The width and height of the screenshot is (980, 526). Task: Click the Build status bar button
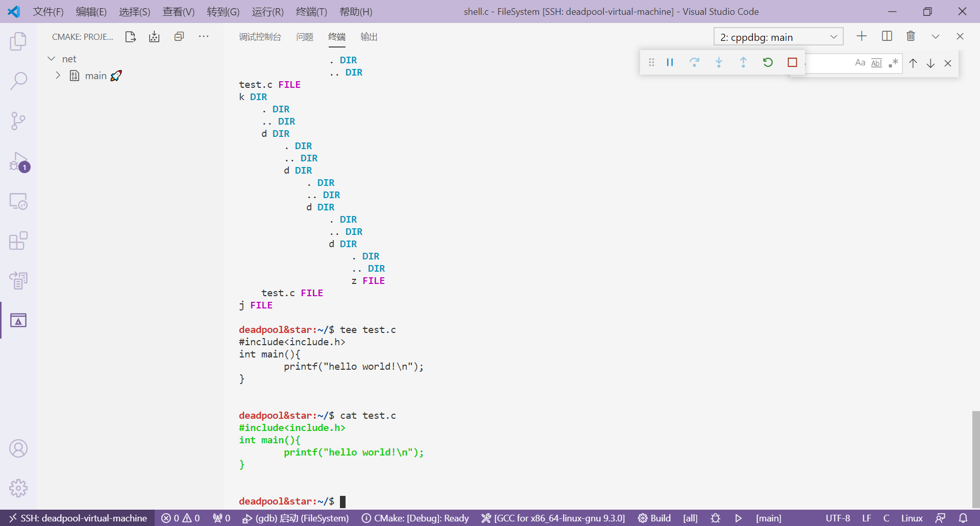coord(654,518)
